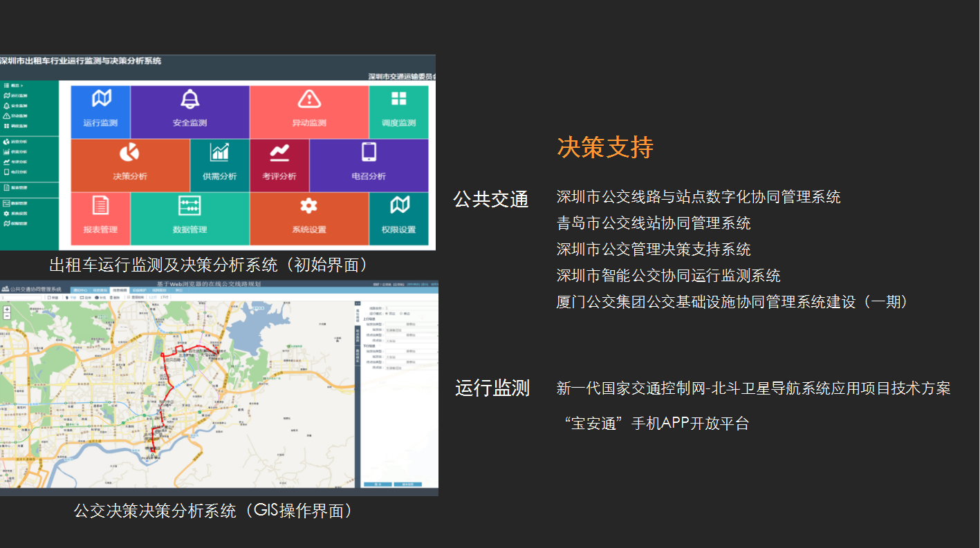Image resolution: width=980 pixels, height=548 pixels.
Task: Open the 调度监测 grid tile
Action: tap(398, 112)
